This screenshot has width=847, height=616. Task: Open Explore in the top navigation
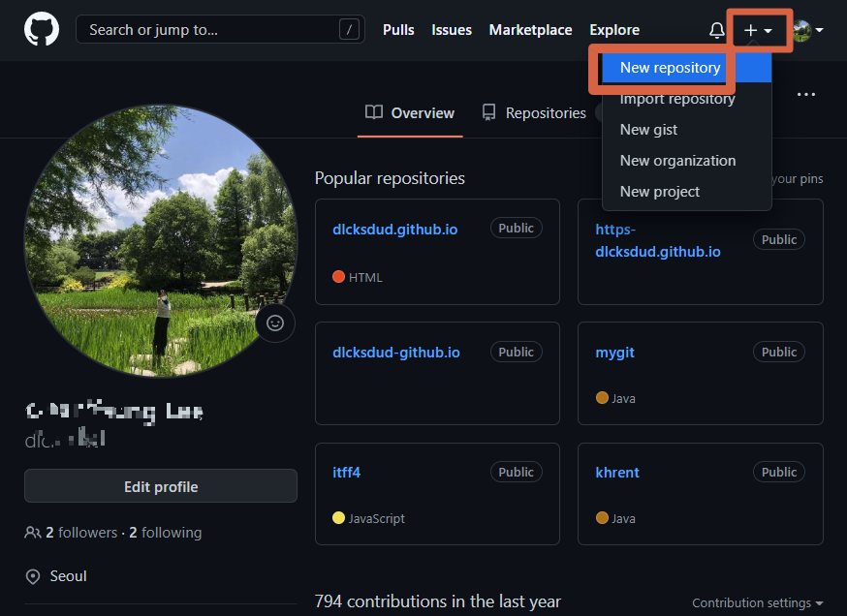click(x=614, y=30)
